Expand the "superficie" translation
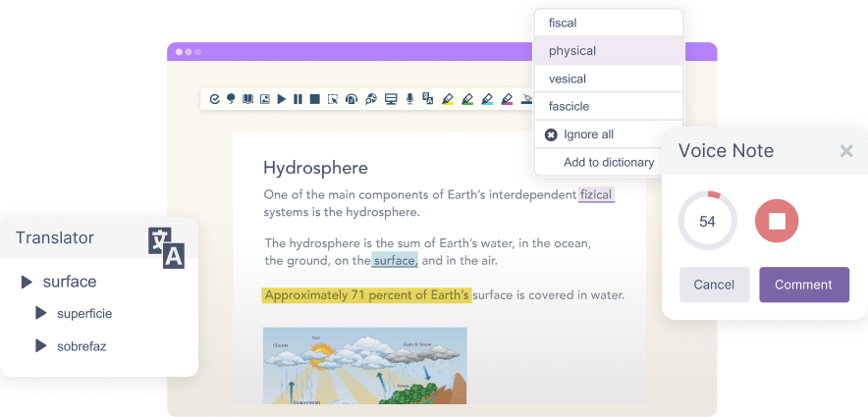Screen dimensions: 868x417 (41, 313)
